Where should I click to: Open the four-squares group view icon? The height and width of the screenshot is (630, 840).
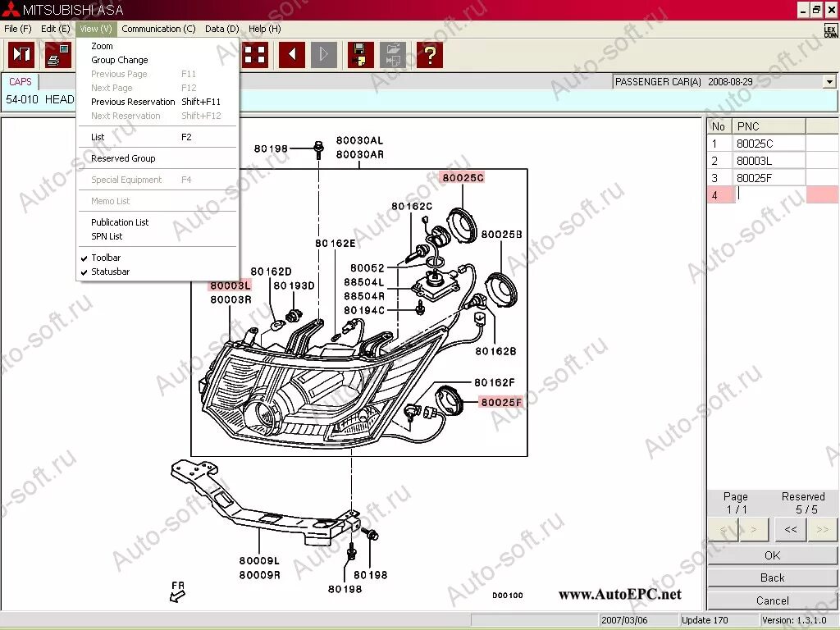click(x=255, y=55)
